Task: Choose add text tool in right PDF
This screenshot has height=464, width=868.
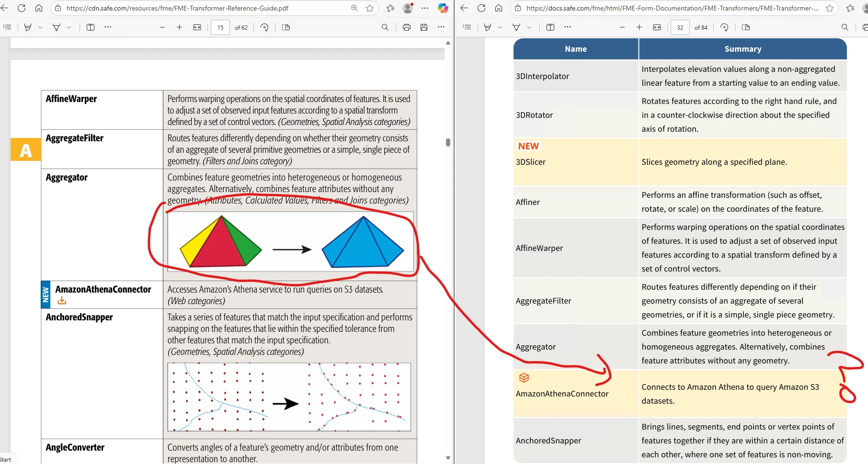Action: click(550, 27)
